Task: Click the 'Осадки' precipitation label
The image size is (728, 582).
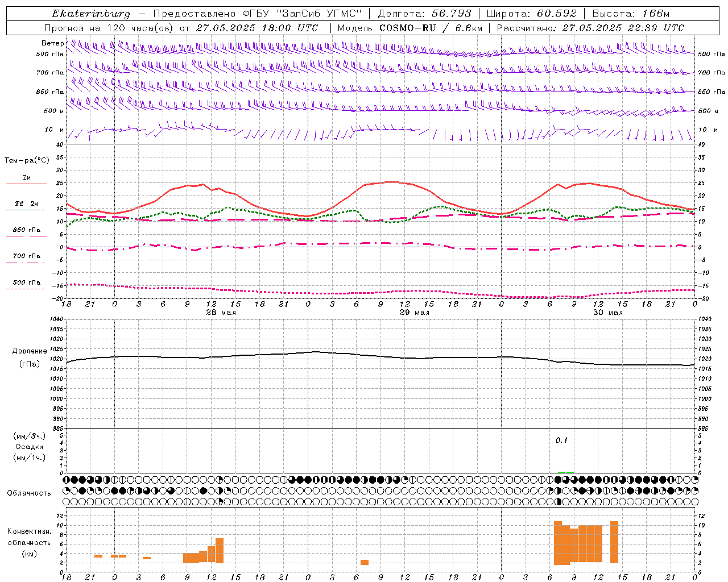Action: 30,447
